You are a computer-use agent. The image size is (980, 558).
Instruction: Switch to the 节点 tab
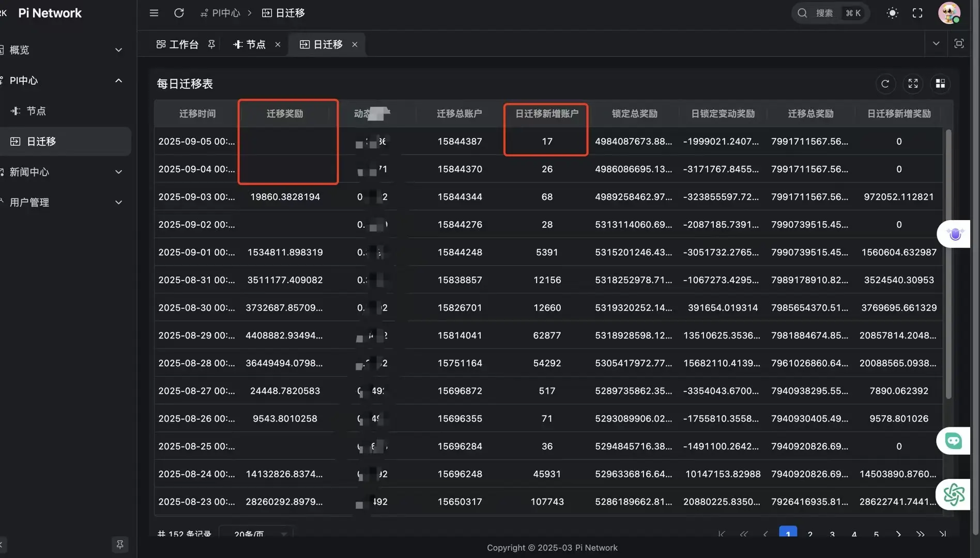(249, 44)
